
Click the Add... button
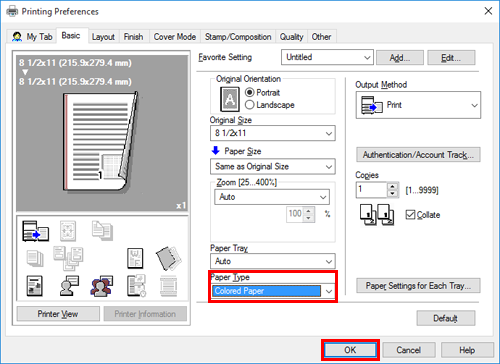400,58
